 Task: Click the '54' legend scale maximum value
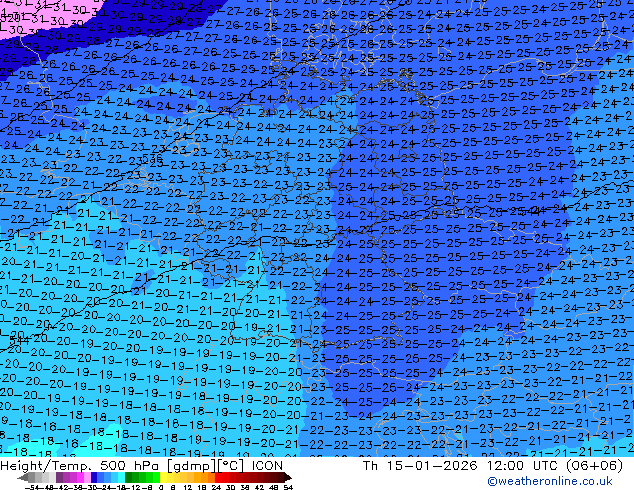tap(287, 488)
